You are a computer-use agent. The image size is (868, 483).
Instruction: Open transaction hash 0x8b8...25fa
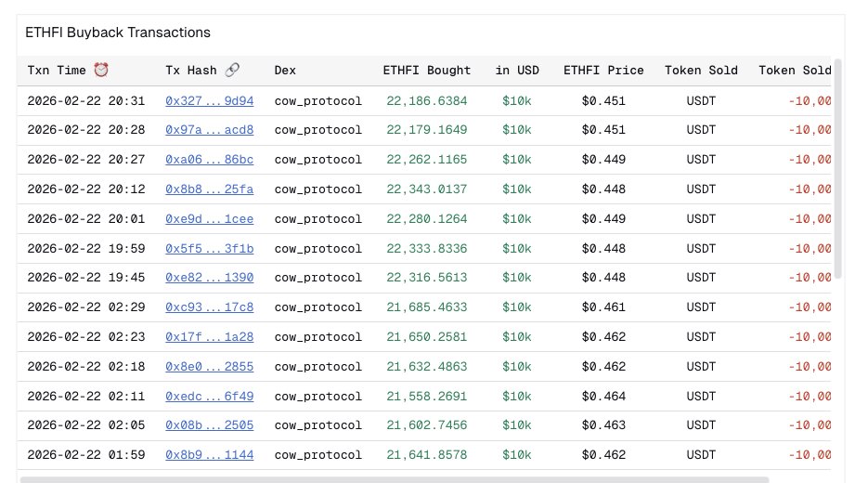click(x=209, y=189)
